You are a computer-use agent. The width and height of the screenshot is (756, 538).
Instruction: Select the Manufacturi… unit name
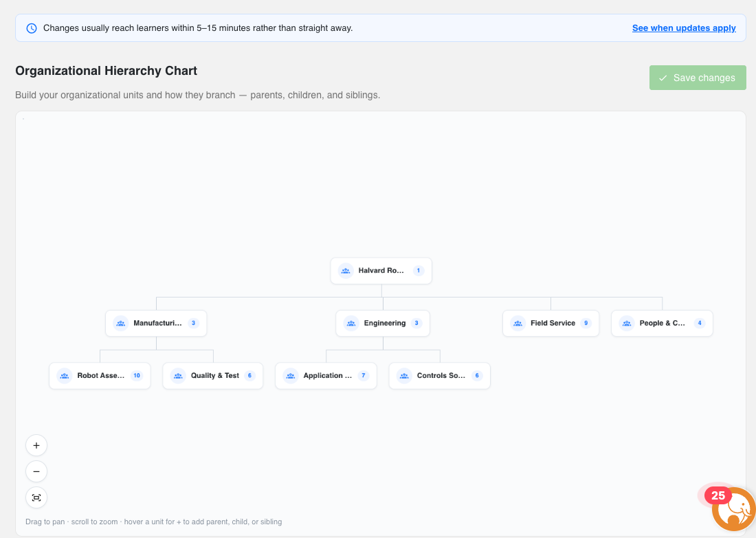157,323
